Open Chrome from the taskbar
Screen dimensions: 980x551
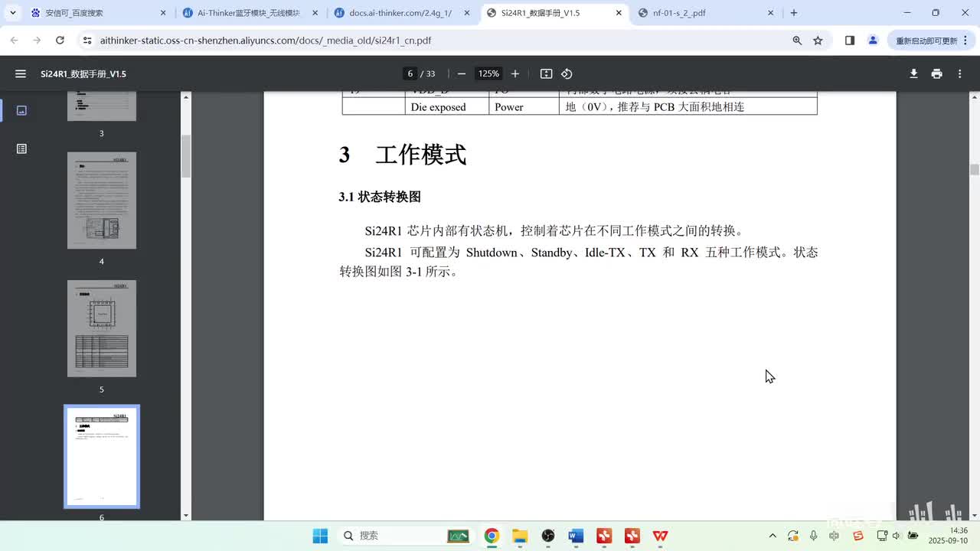point(492,536)
